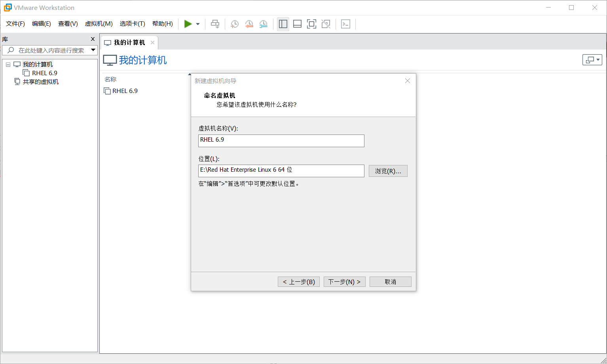The image size is (607, 364).
Task: Click the green Power On play button
Action: click(188, 24)
